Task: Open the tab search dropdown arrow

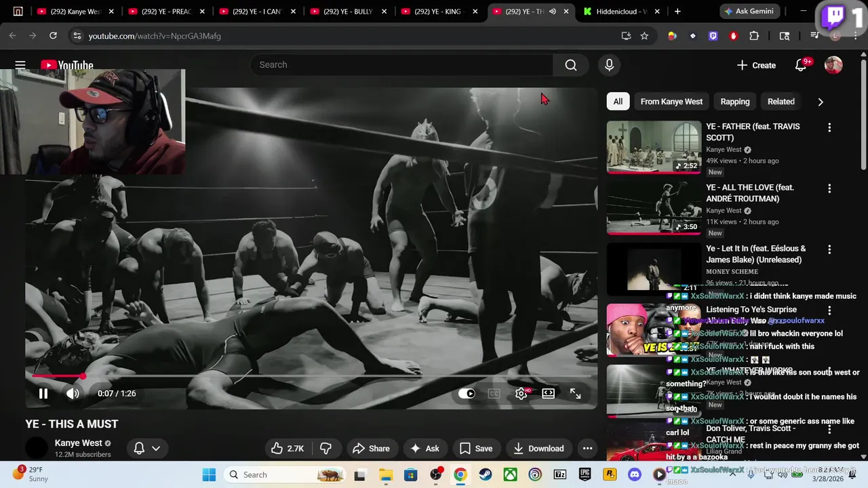Action: pos(18,12)
